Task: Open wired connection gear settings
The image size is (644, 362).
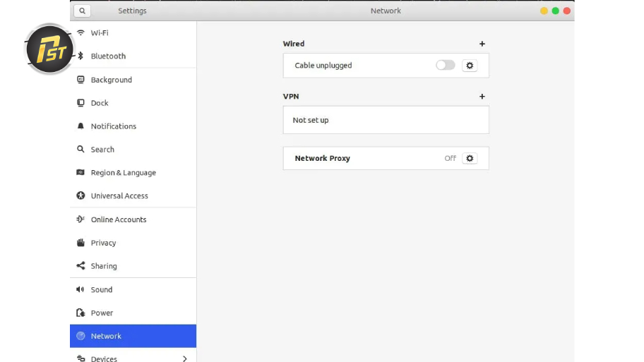Action: 470,65
